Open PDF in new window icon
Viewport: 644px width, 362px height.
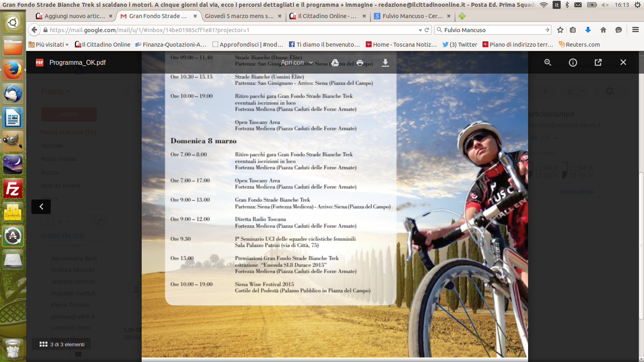pyautogui.click(x=598, y=62)
